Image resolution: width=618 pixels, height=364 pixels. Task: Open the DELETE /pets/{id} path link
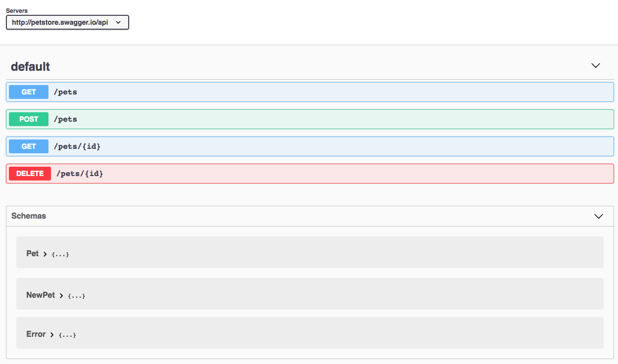coord(80,174)
